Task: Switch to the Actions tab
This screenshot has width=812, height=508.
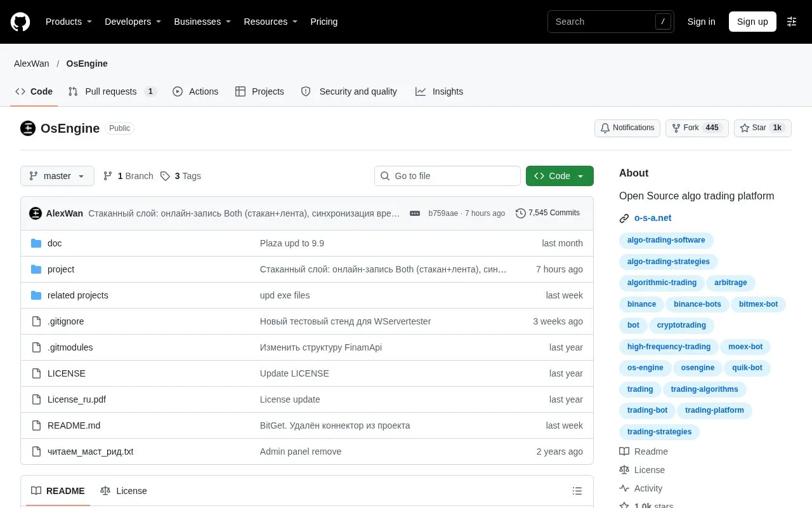Action: [x=195, y=91]
